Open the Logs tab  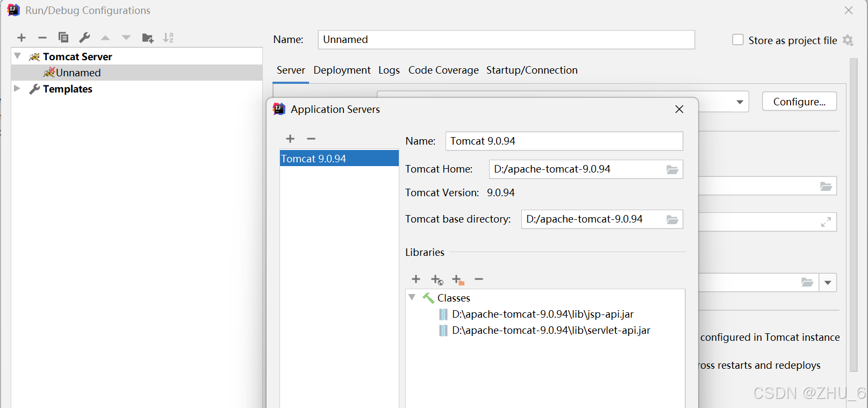click(389, 70)
